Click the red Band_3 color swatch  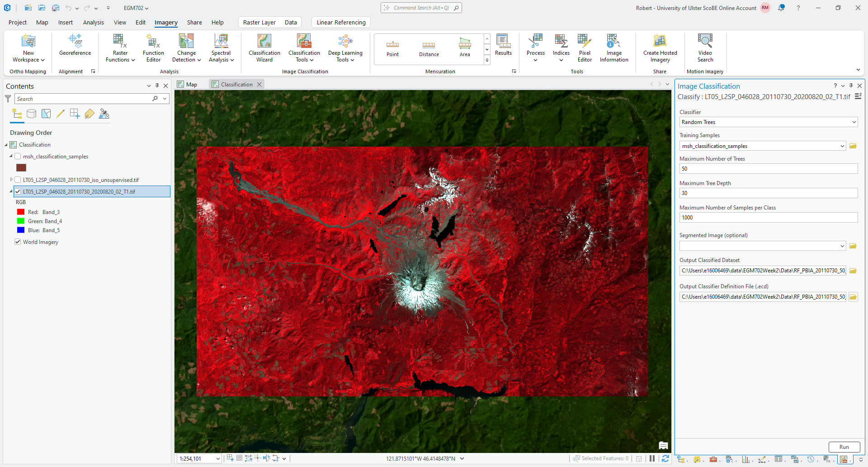(x=21, y=212)
